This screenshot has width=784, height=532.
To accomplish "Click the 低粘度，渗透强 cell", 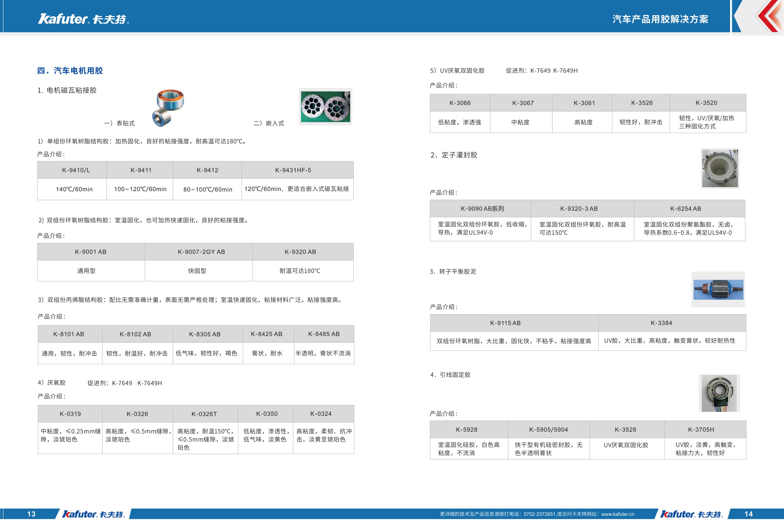I will pyautogui.click(x=460, y=122).
